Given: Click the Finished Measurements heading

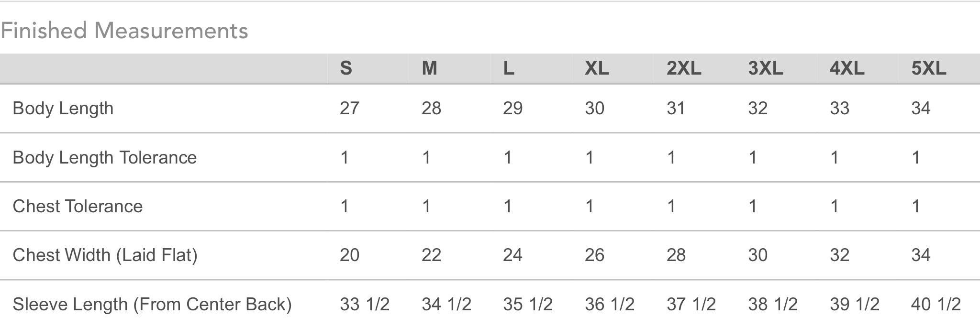Looking at the screenshot, I should coord(124,31).
